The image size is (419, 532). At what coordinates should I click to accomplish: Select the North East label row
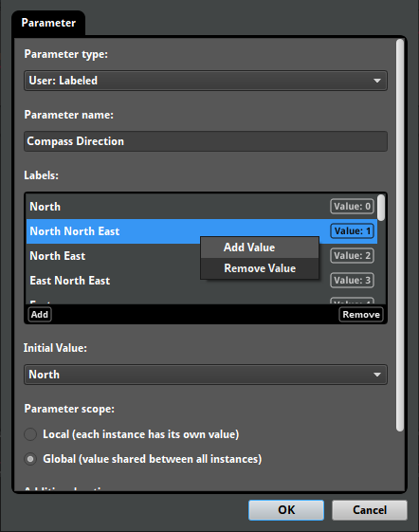tap(202, 256)
